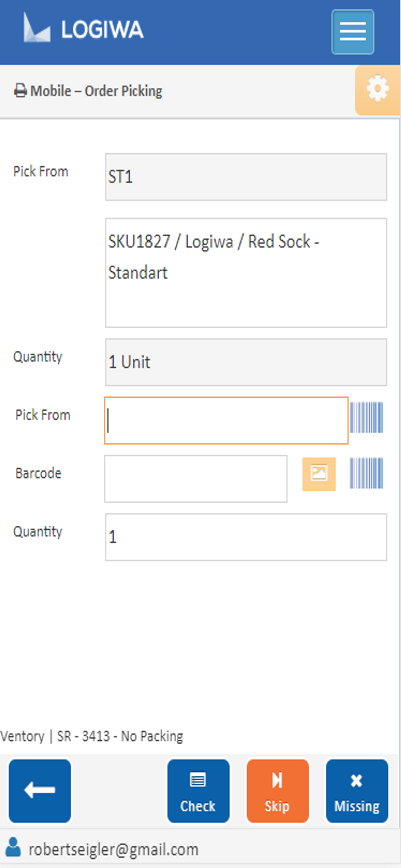Viewport: 401px width, 868px height.
Task: Mark the item as Missing
Action: pyautogui.click(x=357, y=790)
